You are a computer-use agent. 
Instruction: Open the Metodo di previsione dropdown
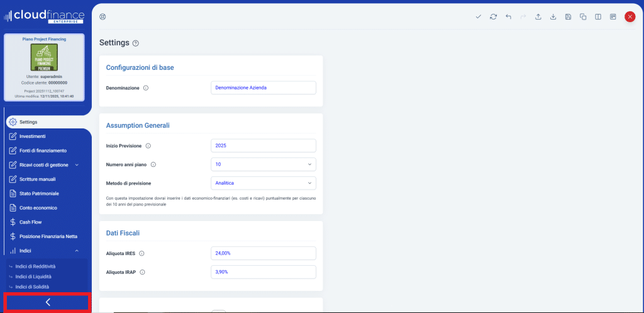[263, 183]
